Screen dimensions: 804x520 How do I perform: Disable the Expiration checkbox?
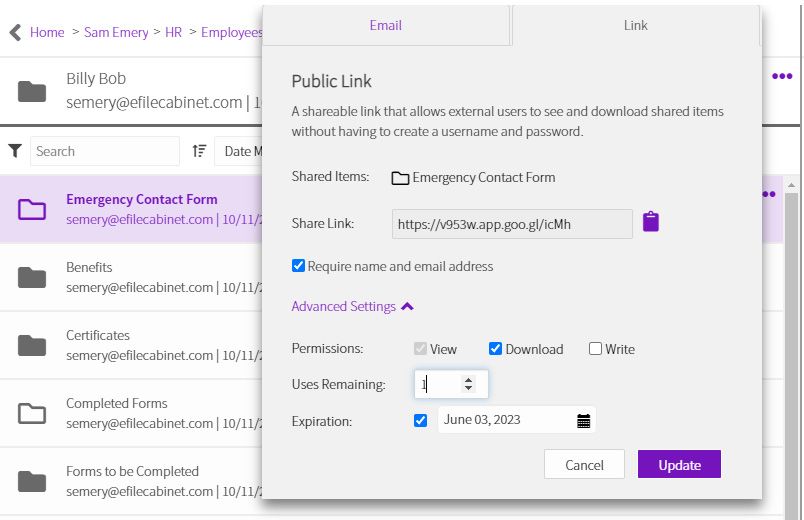coord(420,421)
